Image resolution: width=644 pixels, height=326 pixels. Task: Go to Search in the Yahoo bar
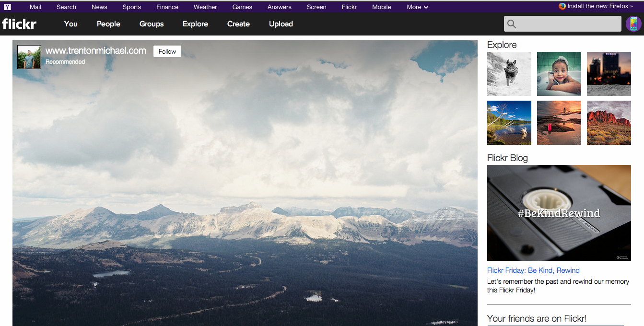pos(66,7)
